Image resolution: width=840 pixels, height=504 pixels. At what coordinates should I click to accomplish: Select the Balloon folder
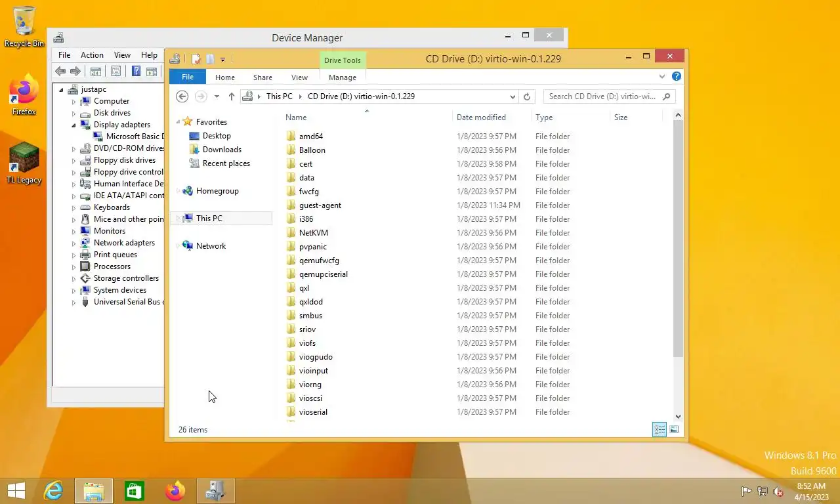coord(312,150)
